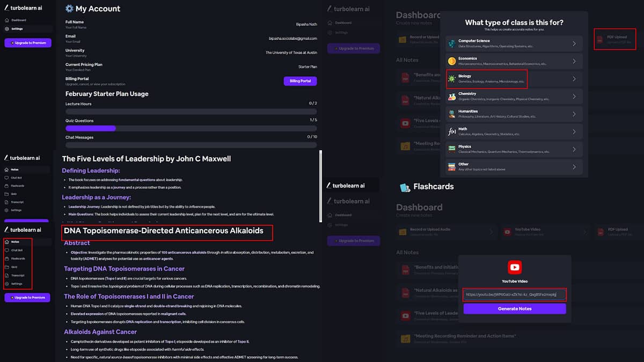
Task: Expand the Other row chevron
Action: tap(574, 167)
